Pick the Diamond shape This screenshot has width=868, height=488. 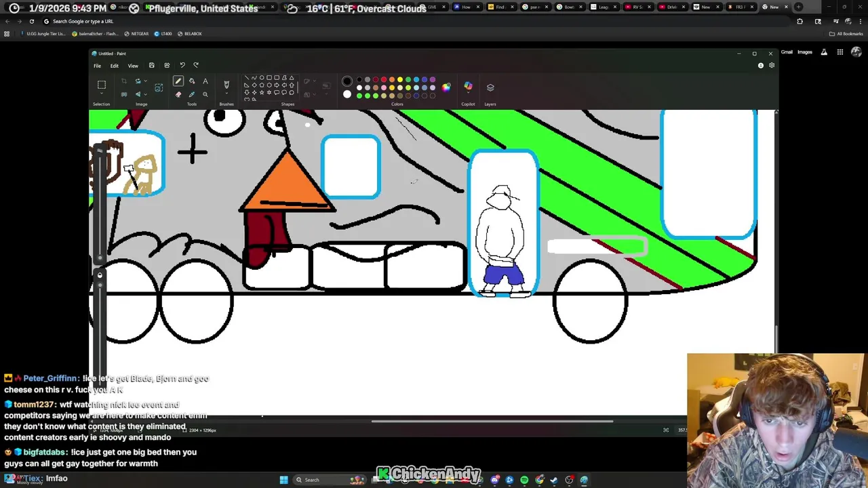coord(254,85)
